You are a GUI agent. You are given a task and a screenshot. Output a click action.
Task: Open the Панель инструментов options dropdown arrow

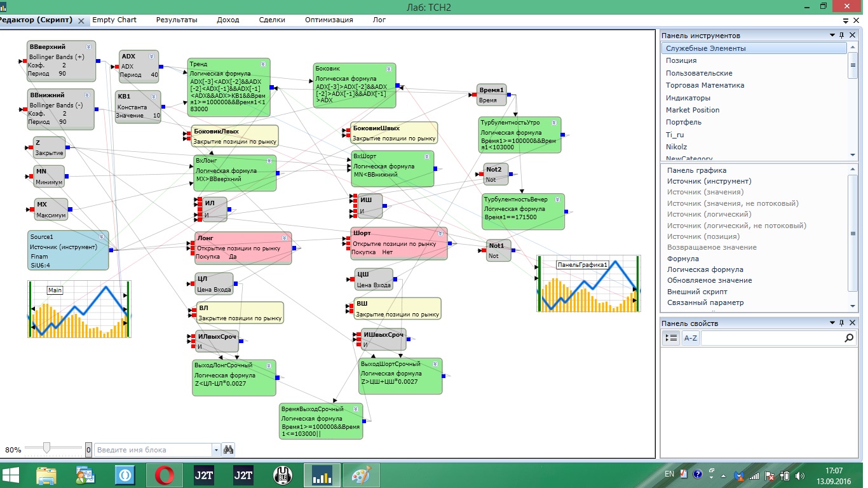pos(832,36)
